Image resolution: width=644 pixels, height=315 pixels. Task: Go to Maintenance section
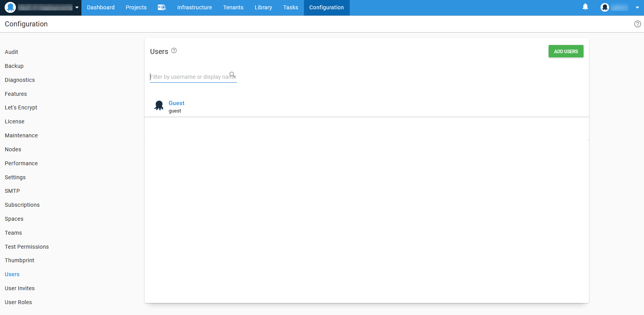click(x=21, y=135)
